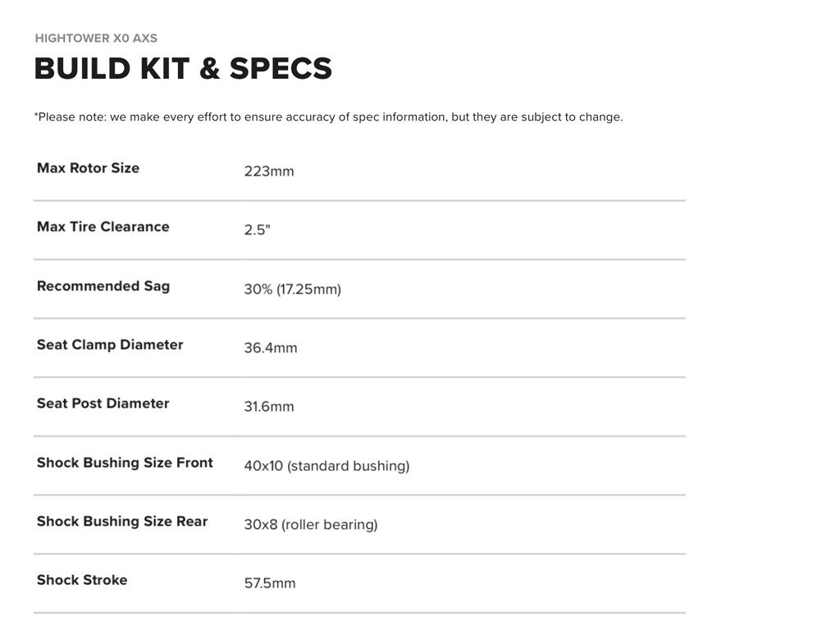
Task: Click the 36.4mm seat clamp value
Action: (x=270, y=348)
